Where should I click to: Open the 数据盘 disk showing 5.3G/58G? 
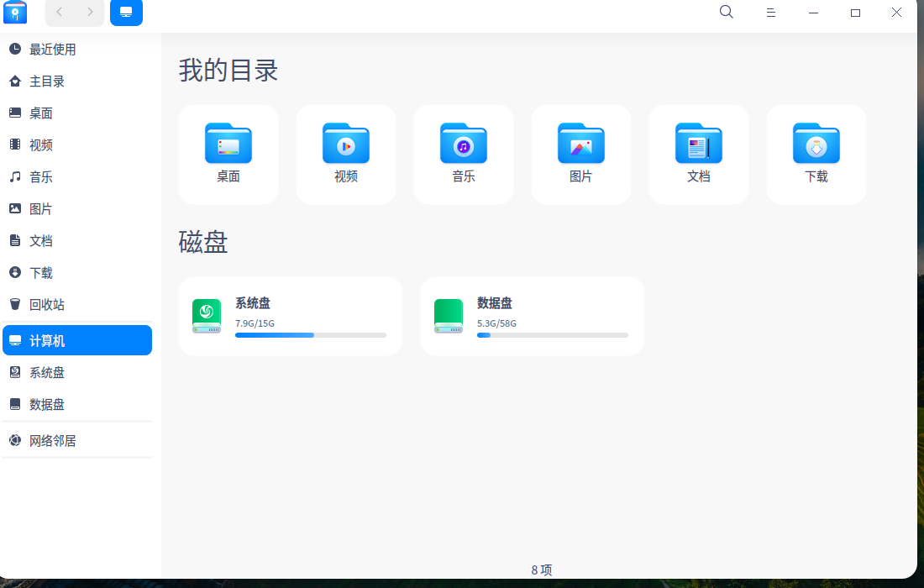(532, 315)
